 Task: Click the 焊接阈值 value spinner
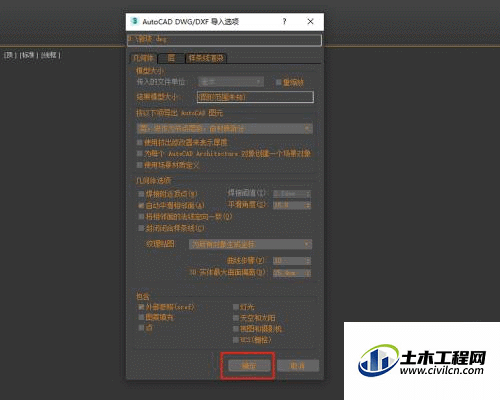pos(292,194)
